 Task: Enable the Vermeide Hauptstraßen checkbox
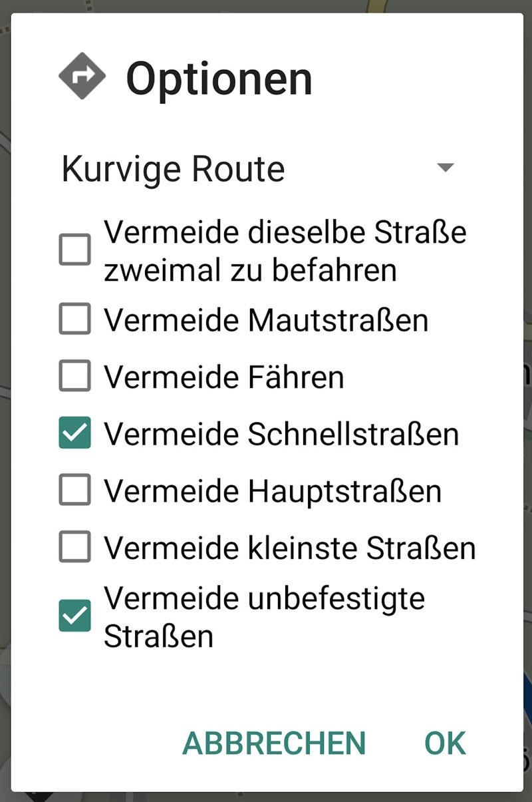[x=74, y=491]
